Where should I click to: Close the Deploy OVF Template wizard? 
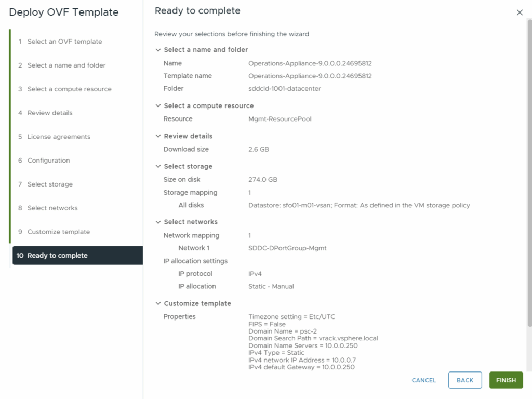520,12
